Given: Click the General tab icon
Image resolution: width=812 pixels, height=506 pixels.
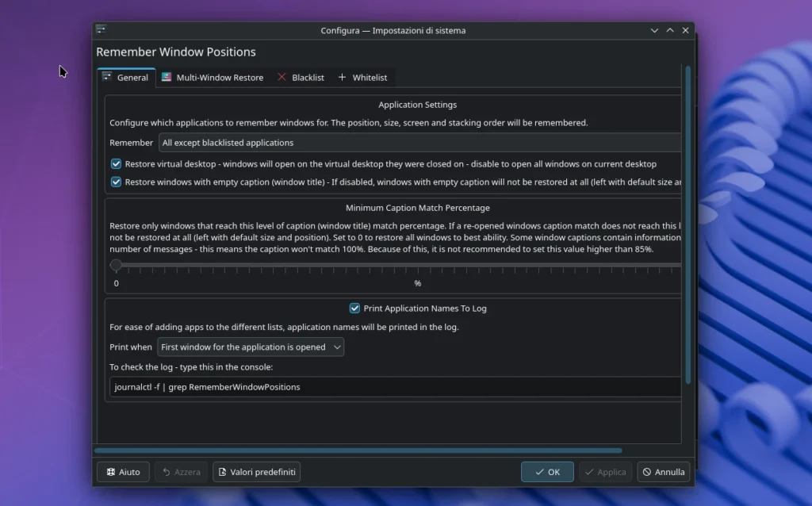Looking at the screenshot, I should click(x=109, y=77).
